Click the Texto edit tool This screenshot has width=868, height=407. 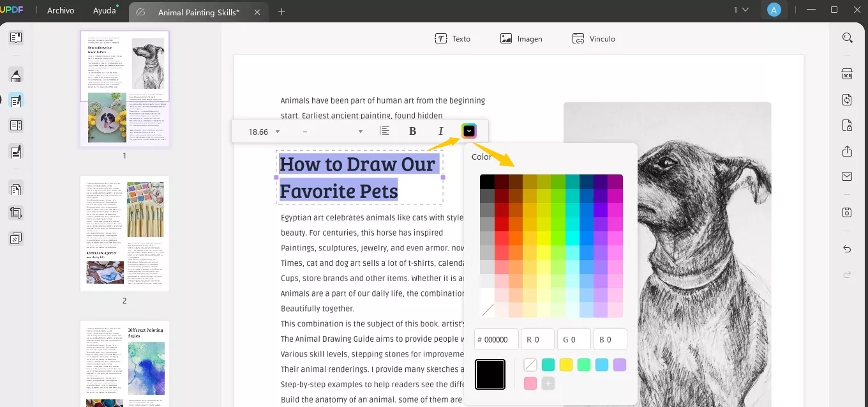pos(453,38)
